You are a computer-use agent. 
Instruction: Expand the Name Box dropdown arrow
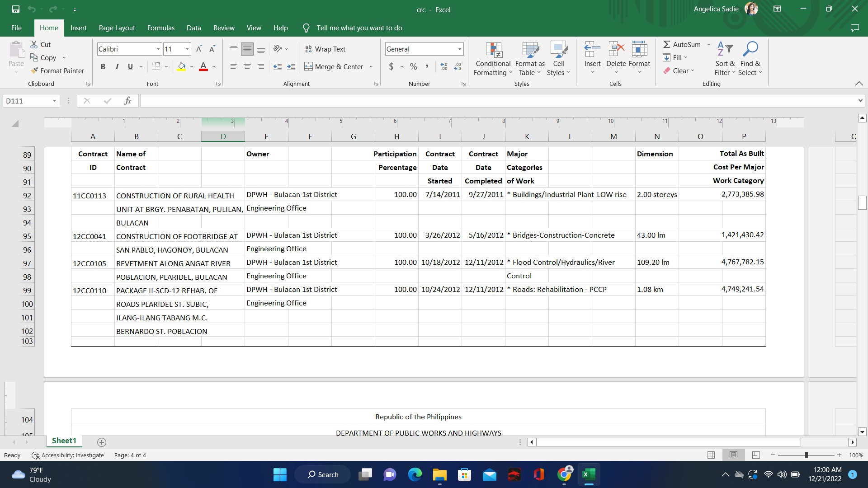[x=54, y=101]
